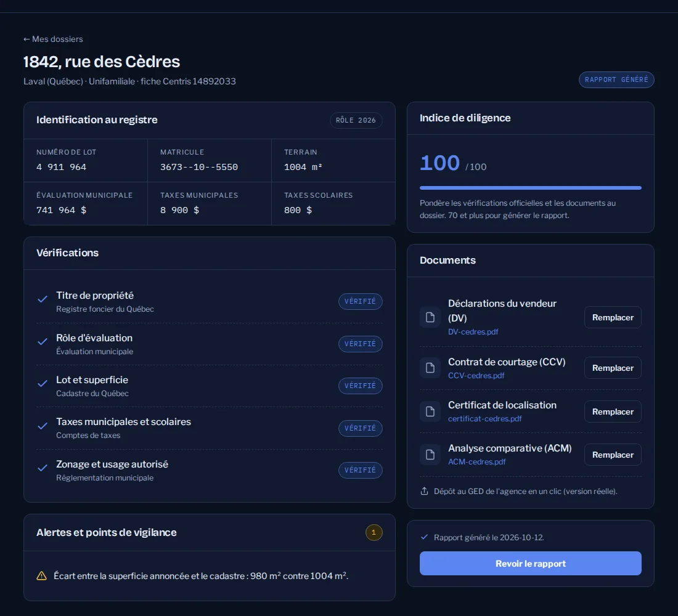Viewport: 678px width, 616px height.
Task: Click the Vérifié badge for Lot et superficie
Action: pyautogui.click(x=360, y=386)
